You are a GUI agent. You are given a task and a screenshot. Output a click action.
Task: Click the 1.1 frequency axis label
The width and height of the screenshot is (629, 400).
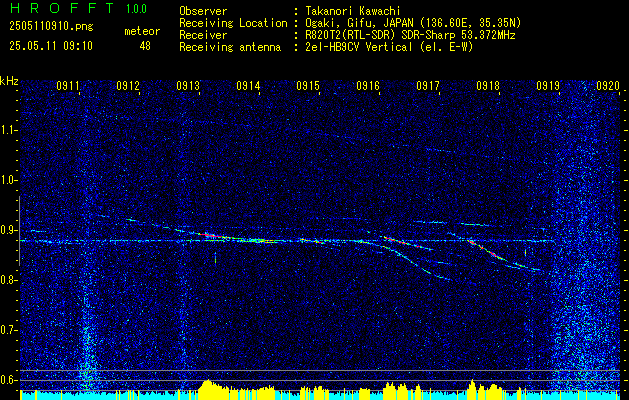pyautogui.click(x=8, y=130)
